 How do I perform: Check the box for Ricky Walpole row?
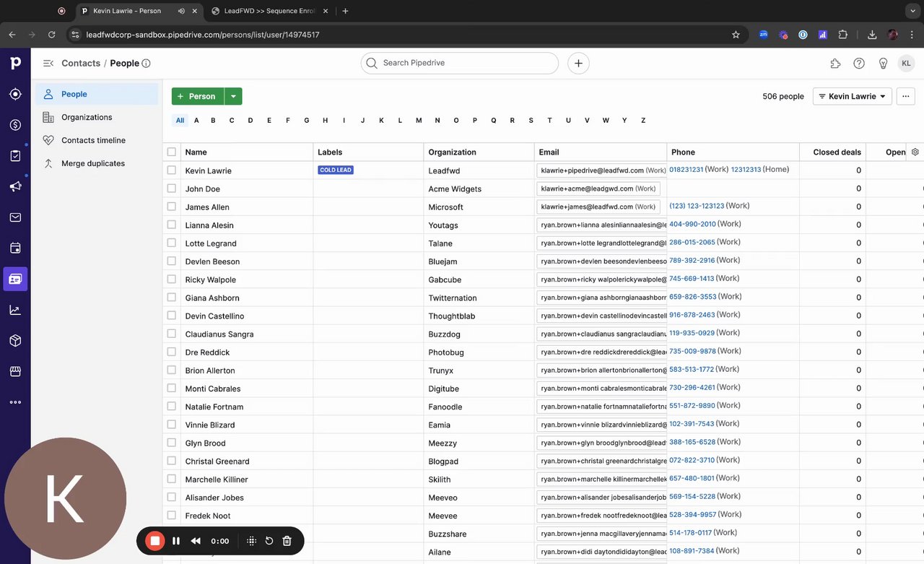click(x=171, y=279)
